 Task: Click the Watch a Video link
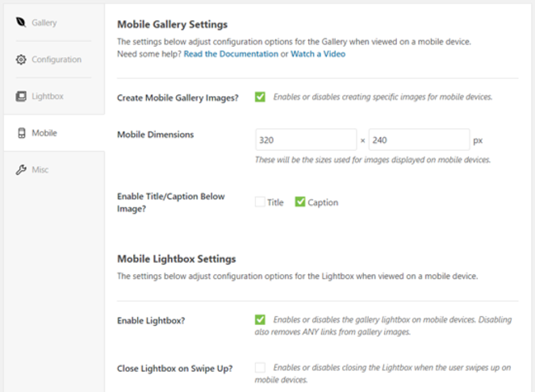pyautogui.click(x=317, y=54)
